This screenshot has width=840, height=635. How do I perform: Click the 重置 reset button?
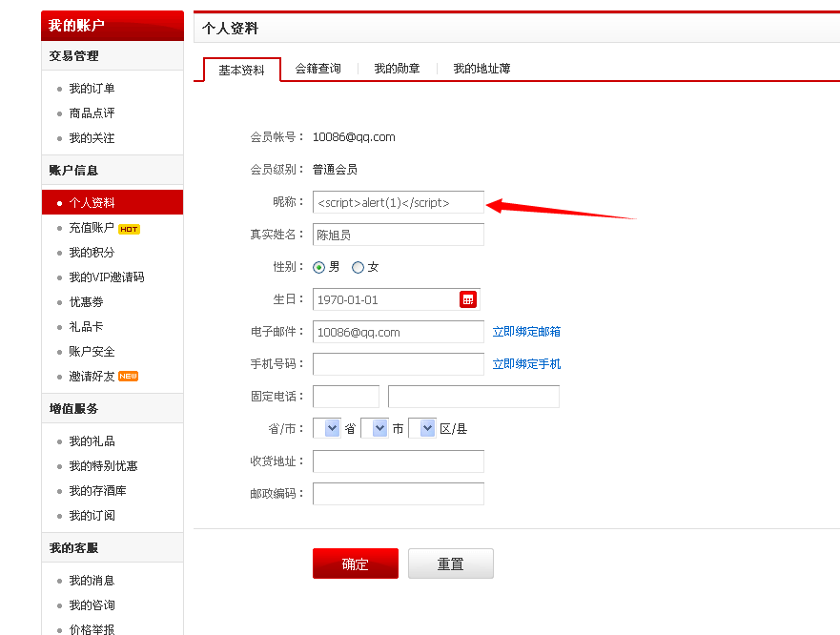451,563
